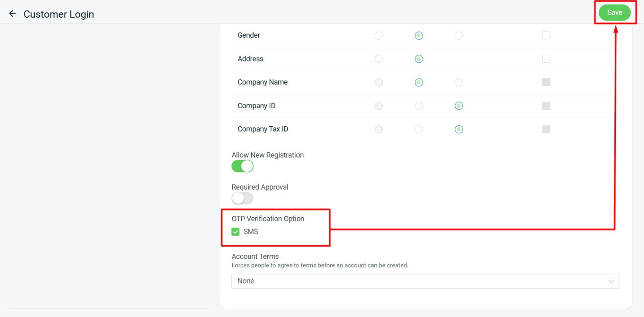The height and width of the screenshot is (317, 644).
Task: Select the third radio button for Company Name
Action: [459, 82]
